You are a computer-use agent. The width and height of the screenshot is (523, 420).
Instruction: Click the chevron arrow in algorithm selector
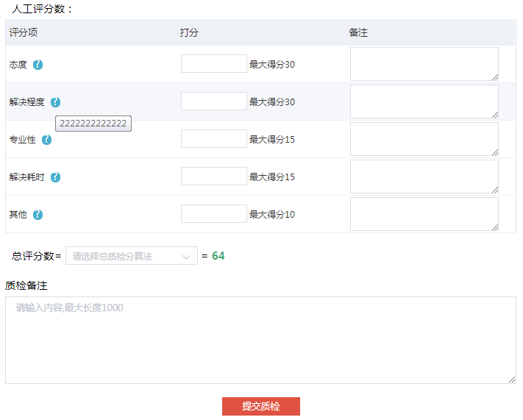click(186, 257)
